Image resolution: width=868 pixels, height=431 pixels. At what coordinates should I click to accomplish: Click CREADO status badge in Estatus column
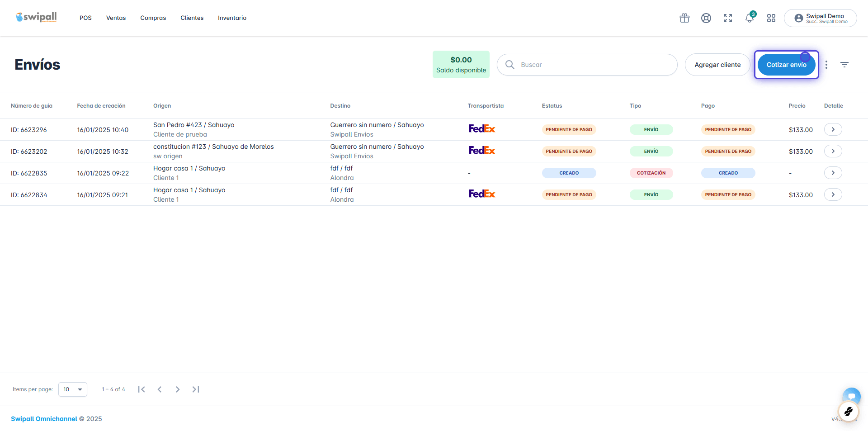[x=569, y=173]
